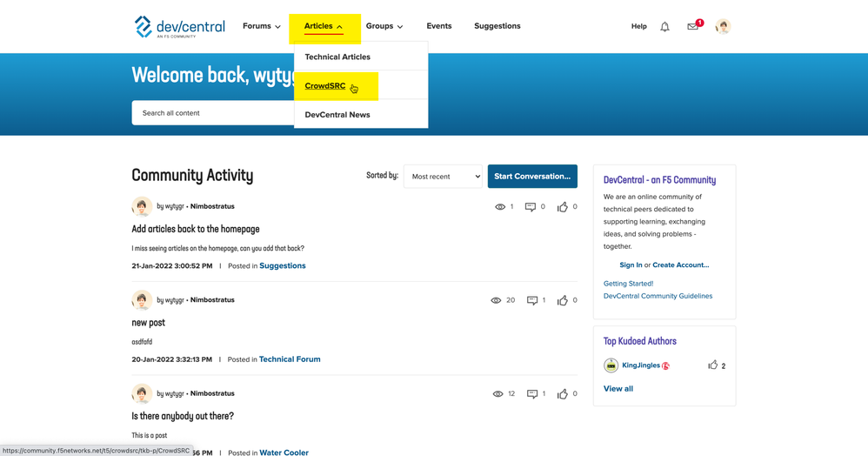Click 'DevCentral - an F5 Community' heading
Image resolution: width=868 pixels, height=456 pixels.
659,180
